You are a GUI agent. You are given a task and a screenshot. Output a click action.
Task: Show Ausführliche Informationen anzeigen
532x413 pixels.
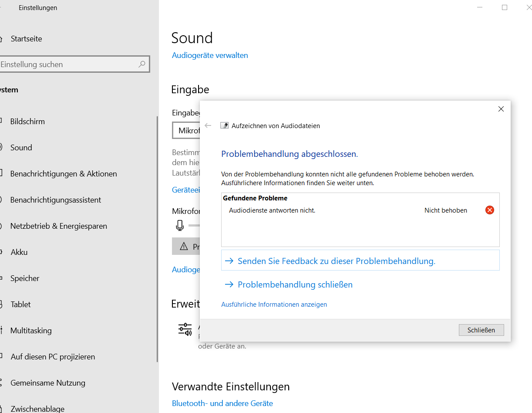click(x=274, y=305)
